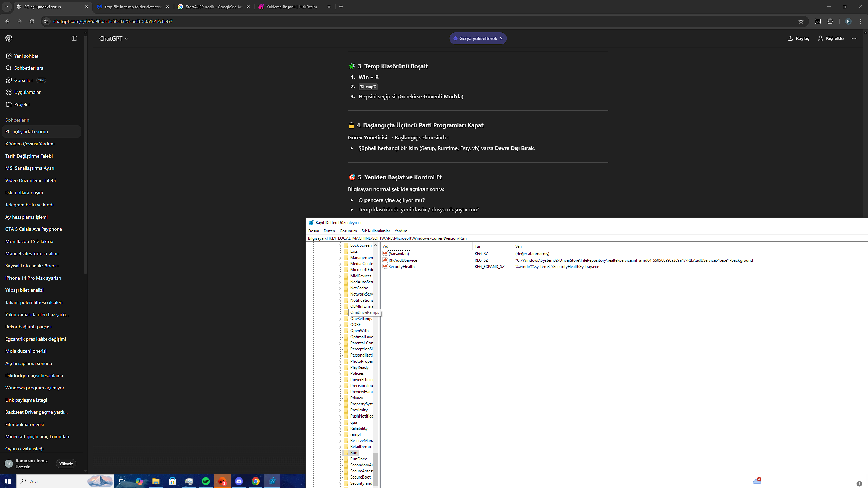Expand the Policies registry key
Screen dimensions: 868x488
340,373
